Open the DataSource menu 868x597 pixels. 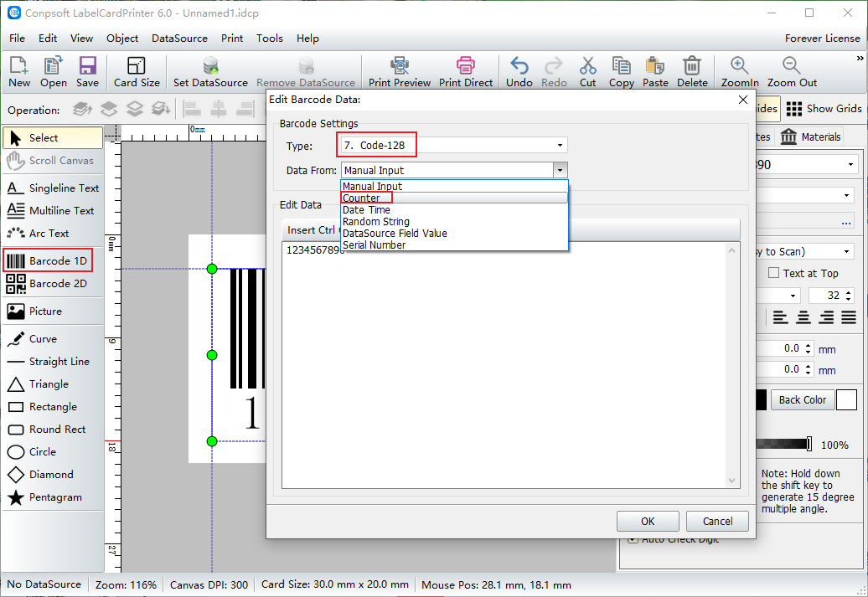point(179,39)
